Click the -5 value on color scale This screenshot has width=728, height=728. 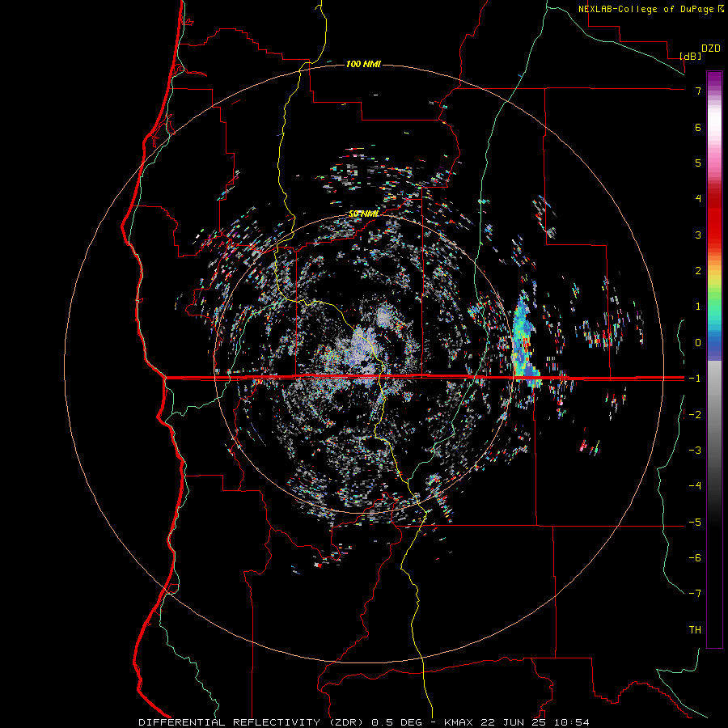pos(695,522)
